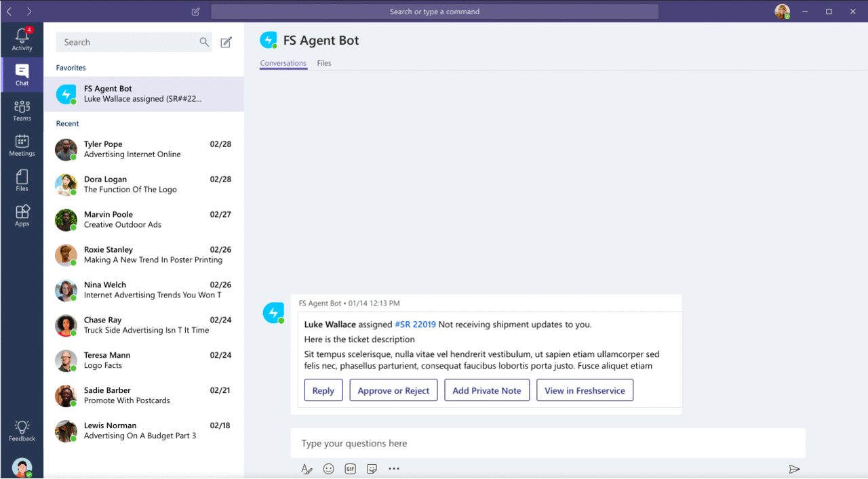This screenshot has height=479, width=868.
Task: Click the Reply button on ticket card
Action: click(323, 390)
